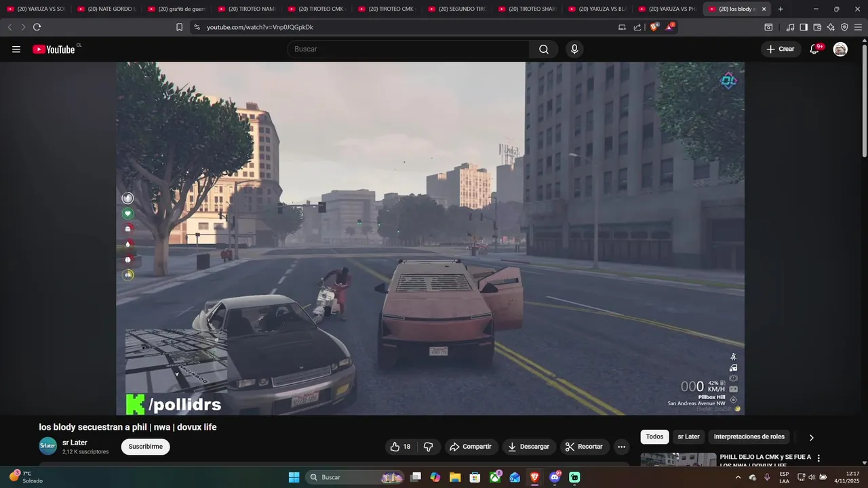Open Xbox app from taskbar

coord(495,477)
